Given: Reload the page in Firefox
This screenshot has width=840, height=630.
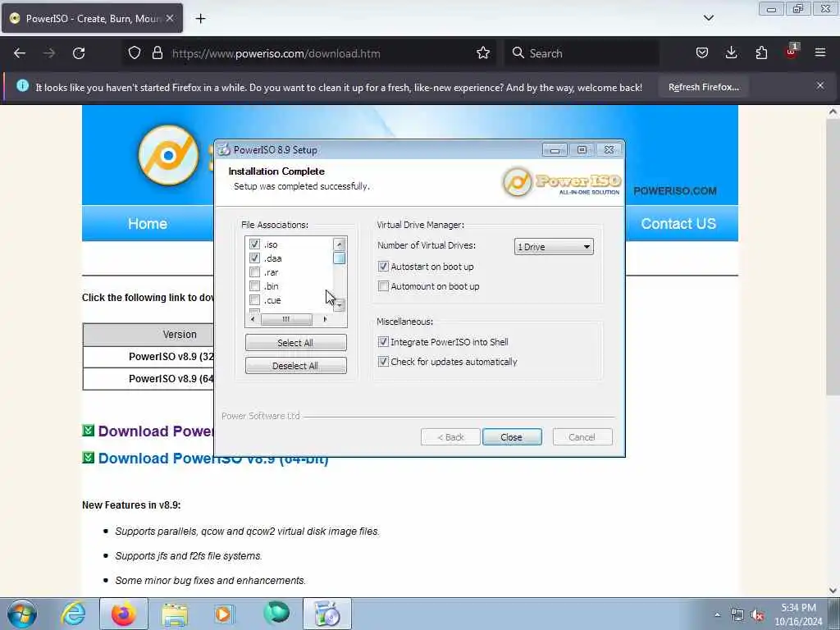Looking at the screenshot, I should click(x=79, y=53).
